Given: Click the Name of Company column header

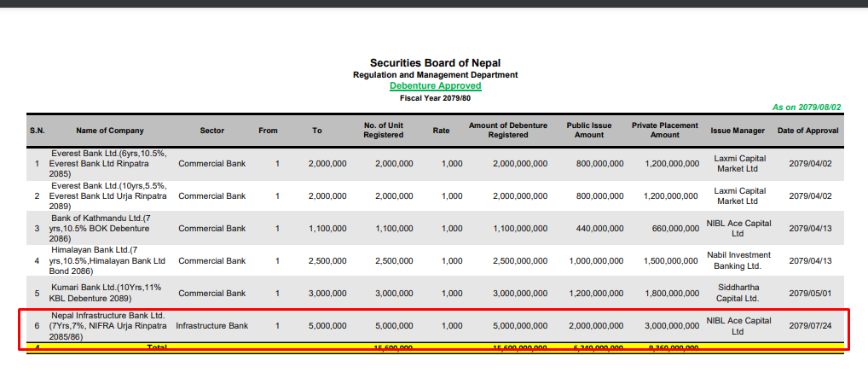Looking at the screenshot, I should point(110,131).
